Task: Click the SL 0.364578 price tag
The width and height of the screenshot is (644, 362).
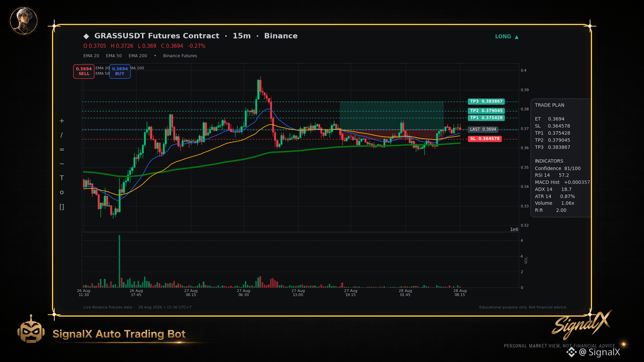Action: 485,139
